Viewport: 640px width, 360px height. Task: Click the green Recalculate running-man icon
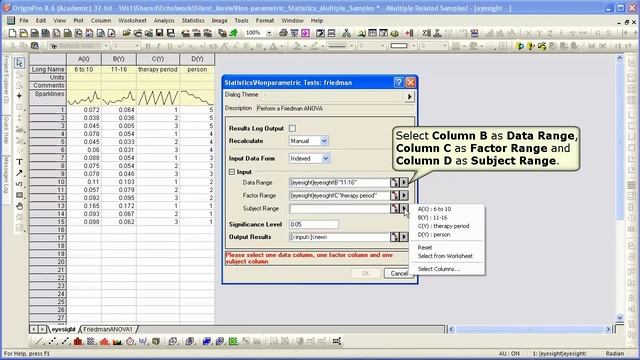pyautogui.click(x=233, y=33)
